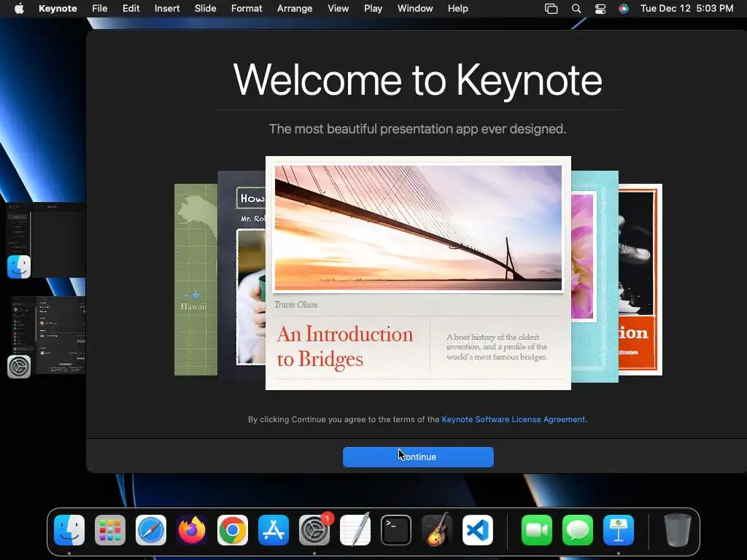Launch Safari from the Dock
This screenshot has height=560, width=747.
[151, 530]
